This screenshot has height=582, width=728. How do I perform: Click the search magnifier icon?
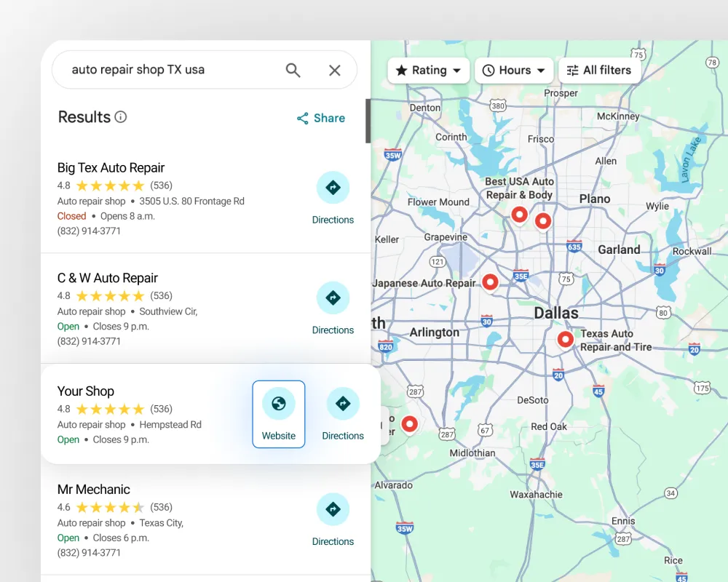[293, 70]
